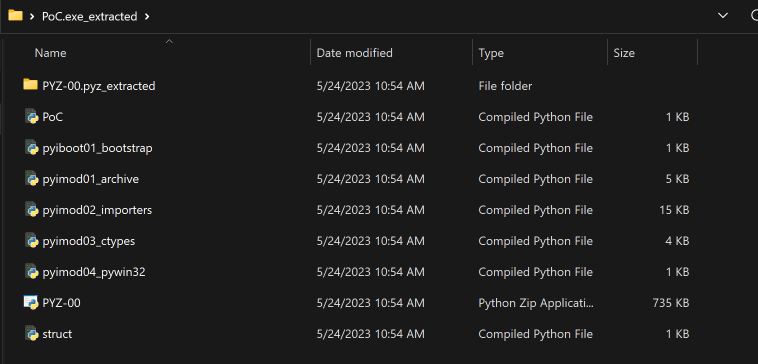Screen dimensions: 758x364
Task: Sort by Date modified column header
Action: (354, 53)
